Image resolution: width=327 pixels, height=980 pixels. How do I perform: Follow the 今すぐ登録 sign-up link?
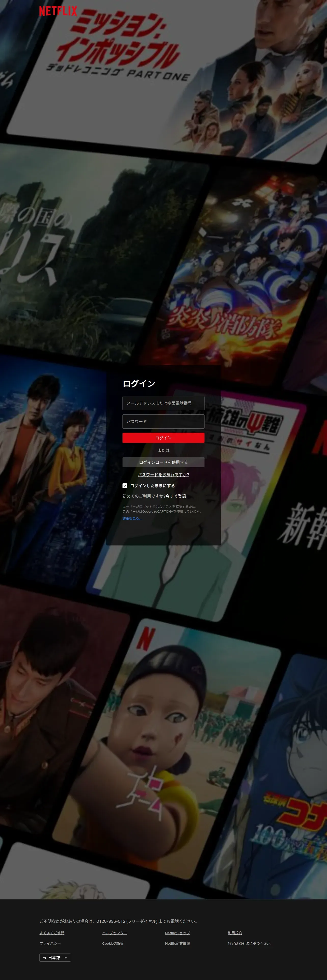pyautogui.click(x=176, y=496)
